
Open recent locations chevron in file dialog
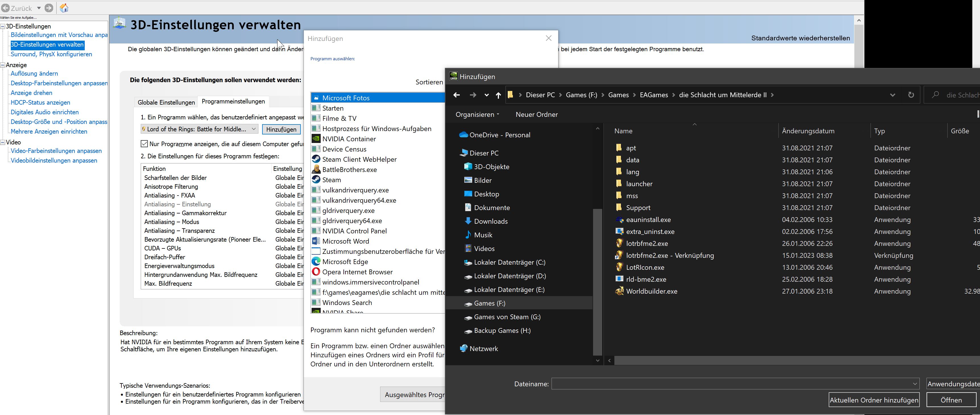coord(486,95)
